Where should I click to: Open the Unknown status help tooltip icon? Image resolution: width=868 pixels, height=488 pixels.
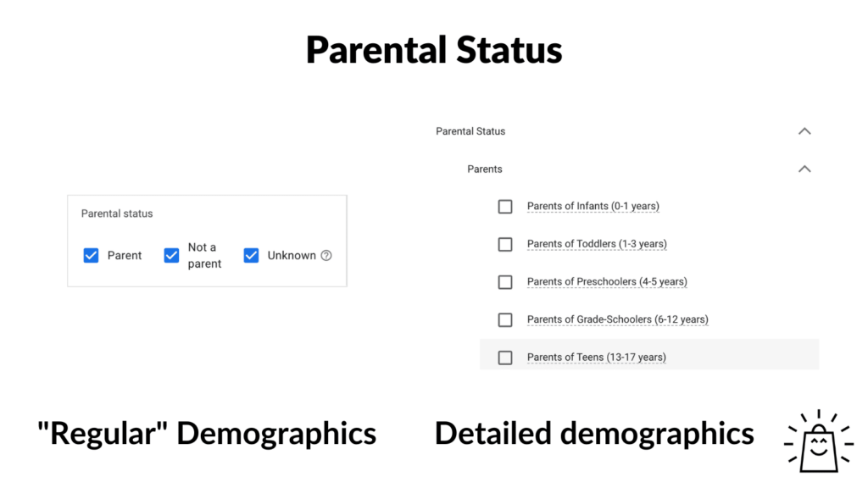331,255
